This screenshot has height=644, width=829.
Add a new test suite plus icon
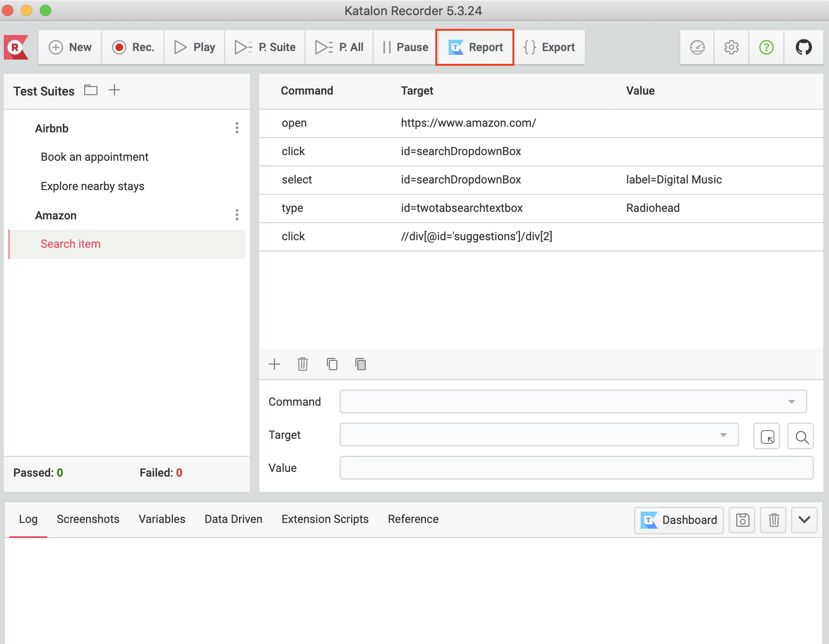(115, 90)
